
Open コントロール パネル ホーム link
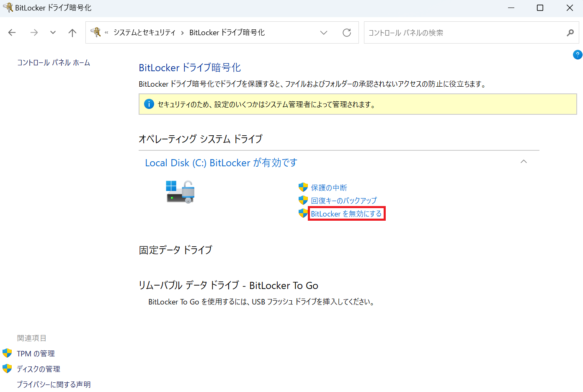54,63
